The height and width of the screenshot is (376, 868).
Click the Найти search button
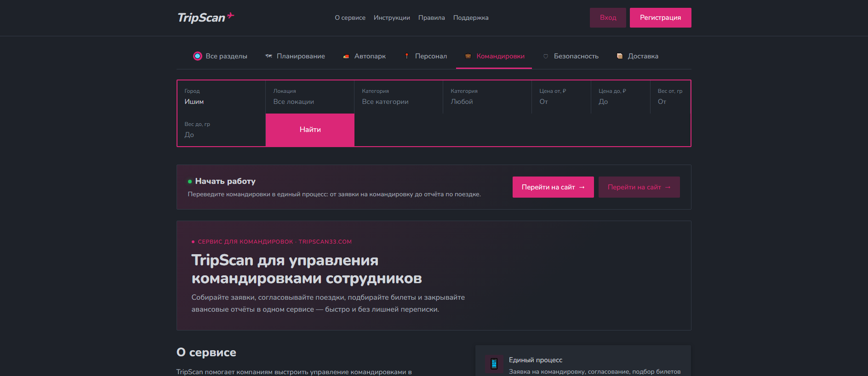(x=310, y=130)
